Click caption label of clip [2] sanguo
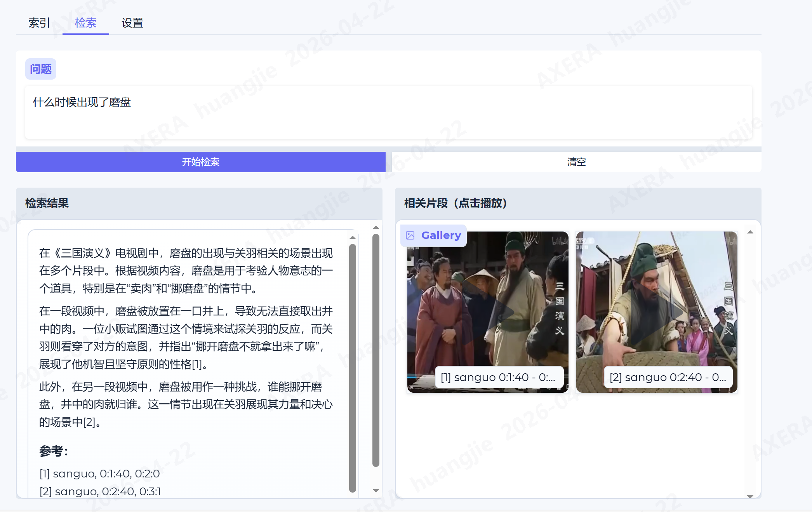The width and height of the screenshot is (812, 512). pyautogui.click(x=668, y=377)
